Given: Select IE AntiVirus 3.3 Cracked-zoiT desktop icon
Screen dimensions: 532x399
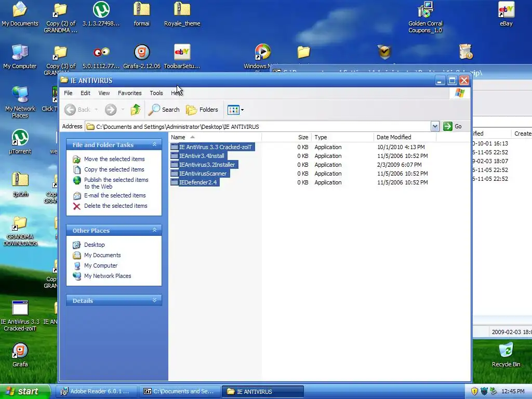Looking at the screenshot, I should (20, 316).
